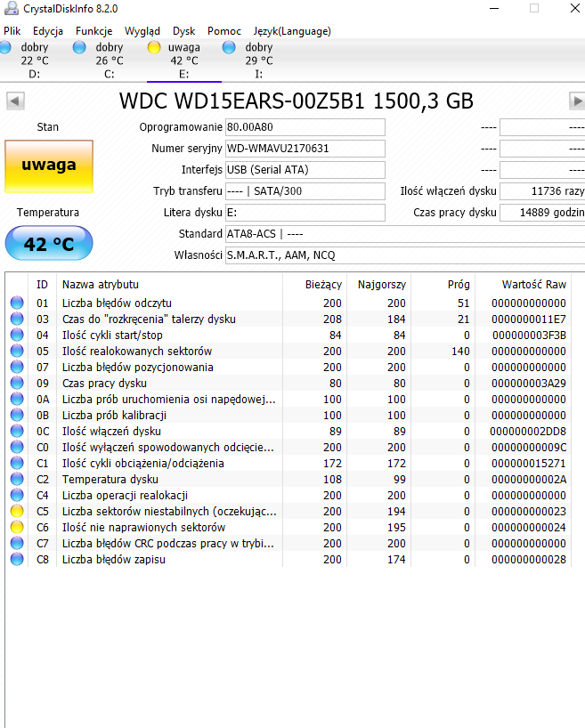The height and width of the screenshot is (728, 585).
Task: Open the Język(Language) menu
Action: click(292, 31)
